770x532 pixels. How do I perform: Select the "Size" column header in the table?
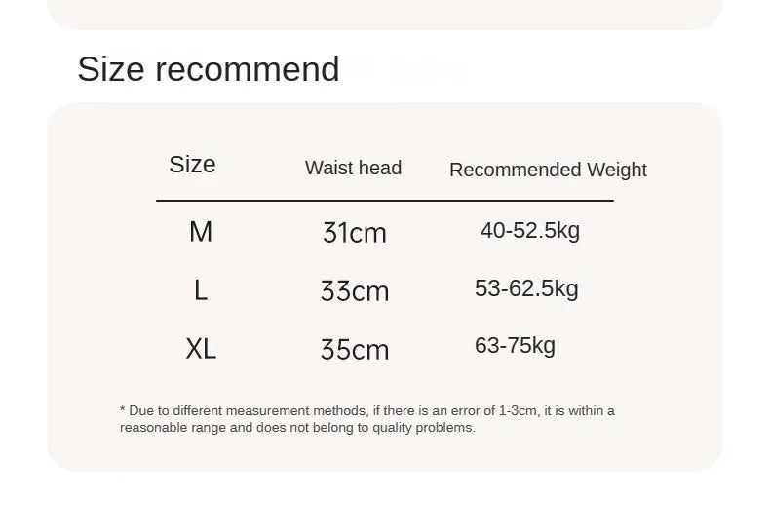192,165
